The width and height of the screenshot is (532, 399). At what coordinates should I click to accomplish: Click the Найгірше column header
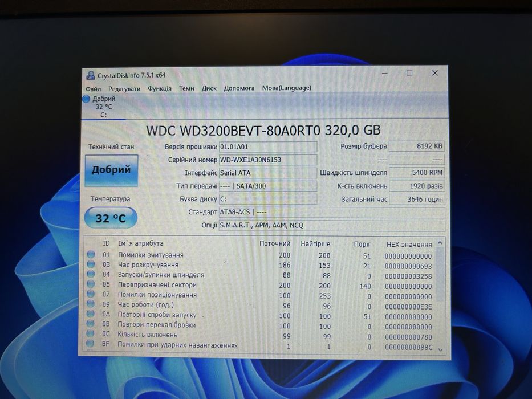pyautogui.click(x=315, y=244)
